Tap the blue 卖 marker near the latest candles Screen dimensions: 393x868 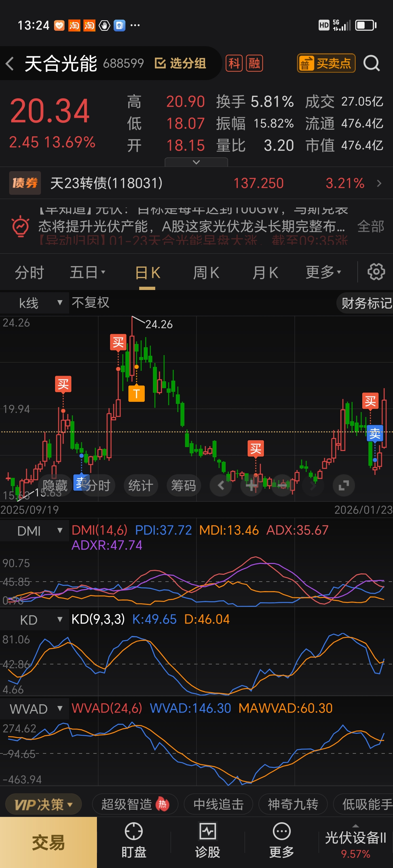tap(375, 433)
